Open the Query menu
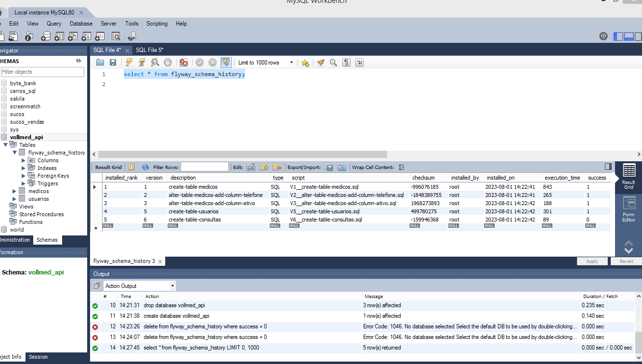The image size is (642, 364). [54, 24]
